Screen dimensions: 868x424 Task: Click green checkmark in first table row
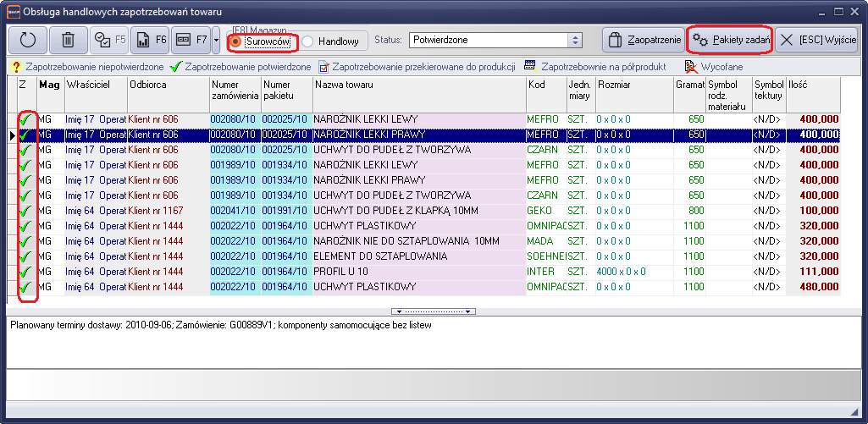(25, 119)
